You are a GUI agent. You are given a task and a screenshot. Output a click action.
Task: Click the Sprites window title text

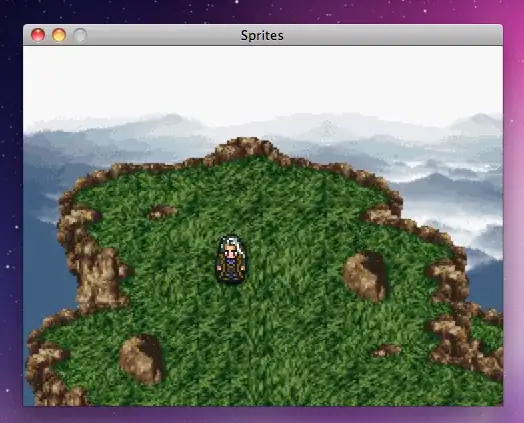click(262, 35)
